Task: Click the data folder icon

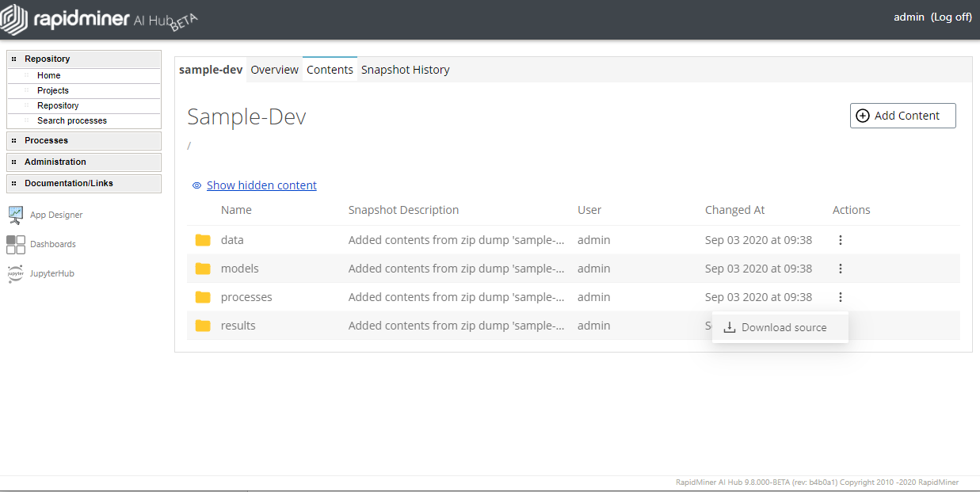Action: (203, 240)
